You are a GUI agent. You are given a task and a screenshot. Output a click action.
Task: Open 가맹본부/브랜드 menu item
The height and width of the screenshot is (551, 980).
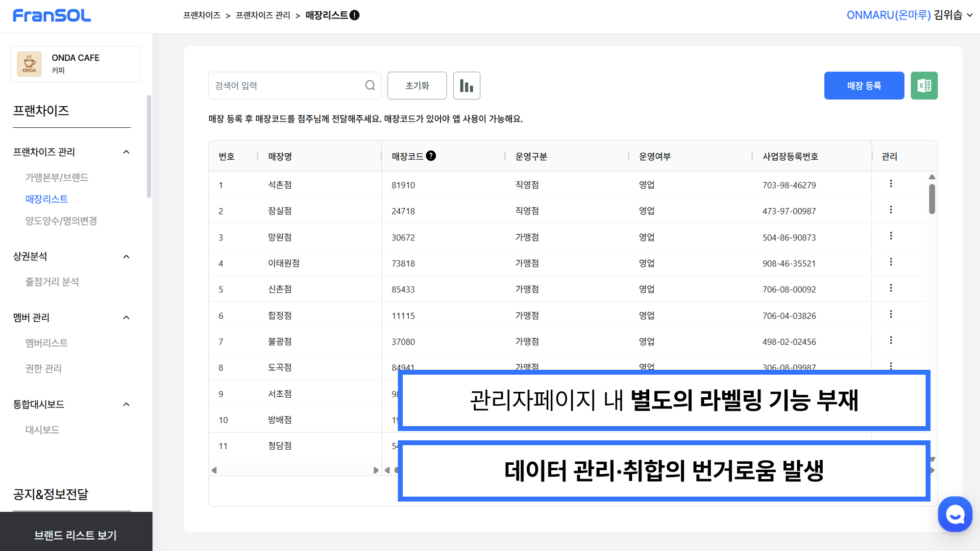pyautogui.click(x=57, y=177)
